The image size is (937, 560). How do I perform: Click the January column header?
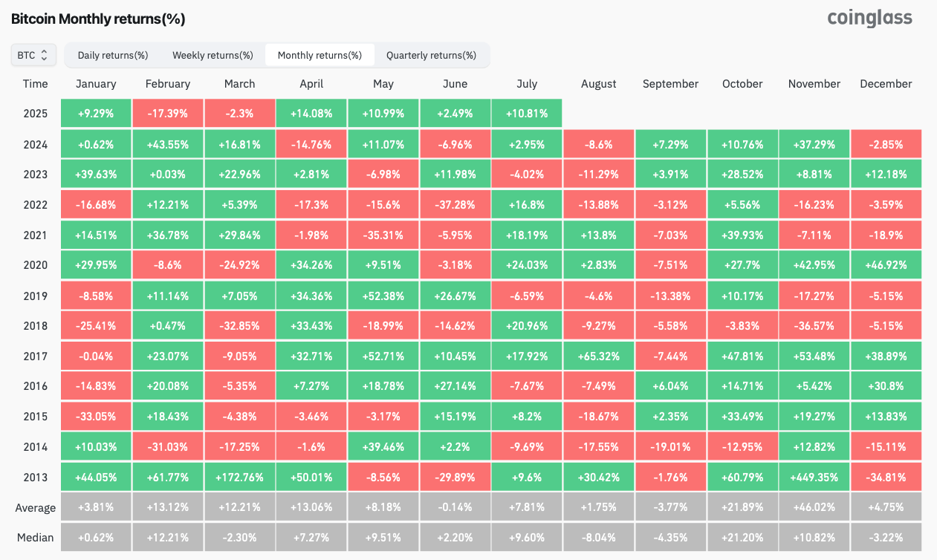(x=96, y=84)
